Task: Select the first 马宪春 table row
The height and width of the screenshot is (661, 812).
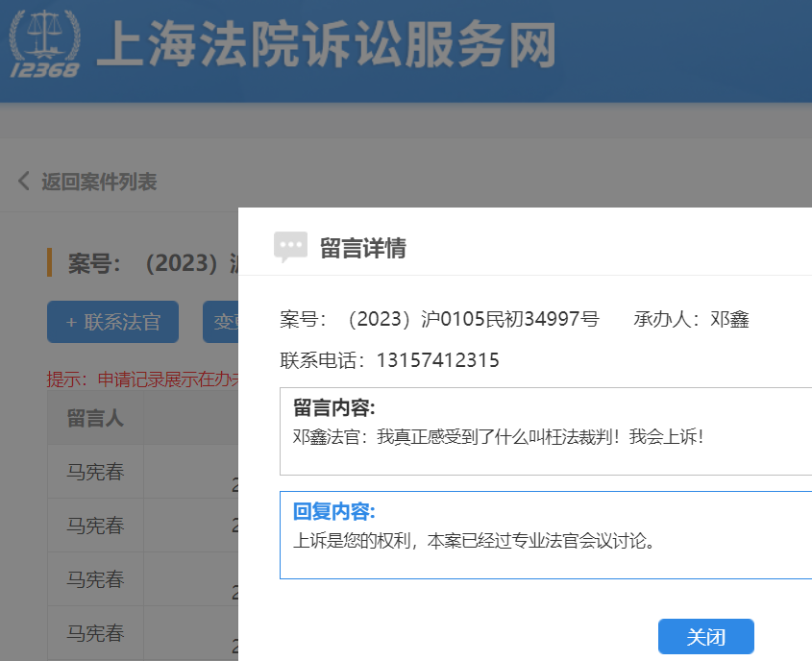Action: [x=95, y=472]
